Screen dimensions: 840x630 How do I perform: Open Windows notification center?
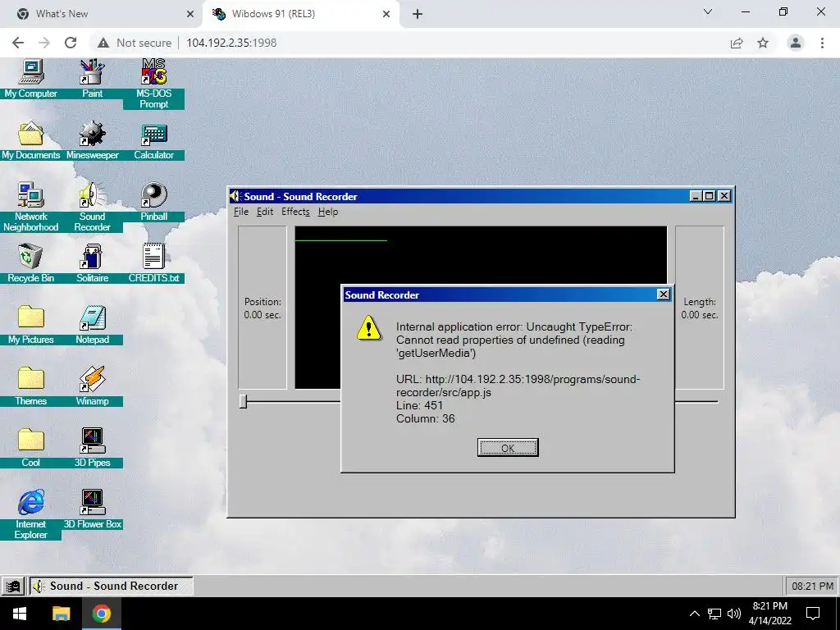[813, 614]
